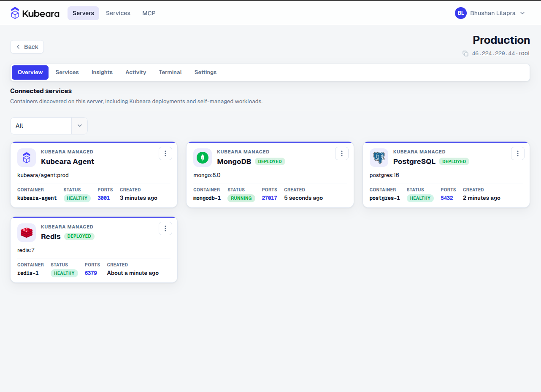Image resolution: width=541 pixels, height=392 pixels.
Task: Click the '3 minutes ago' created time
Action: (x=138, y=198)
